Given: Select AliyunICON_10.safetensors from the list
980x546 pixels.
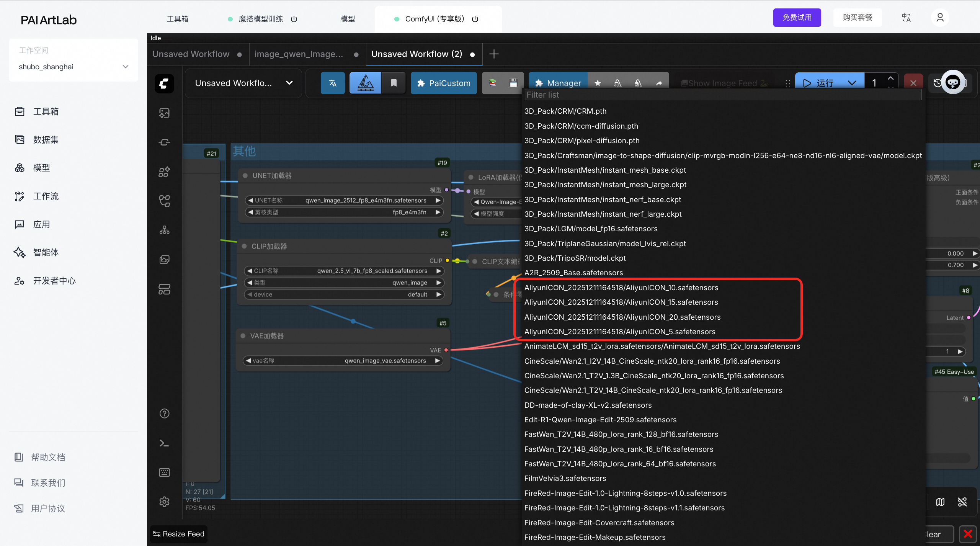Looking at the screenshot, I should 621,288.
